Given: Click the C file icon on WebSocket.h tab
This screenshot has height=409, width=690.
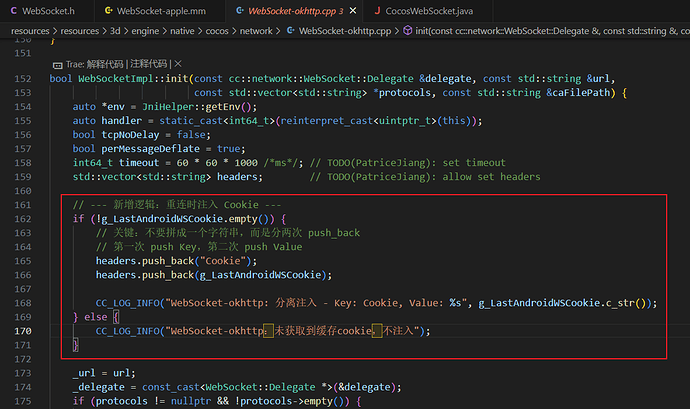Looking at the screenshot, I should coord(14,11).
